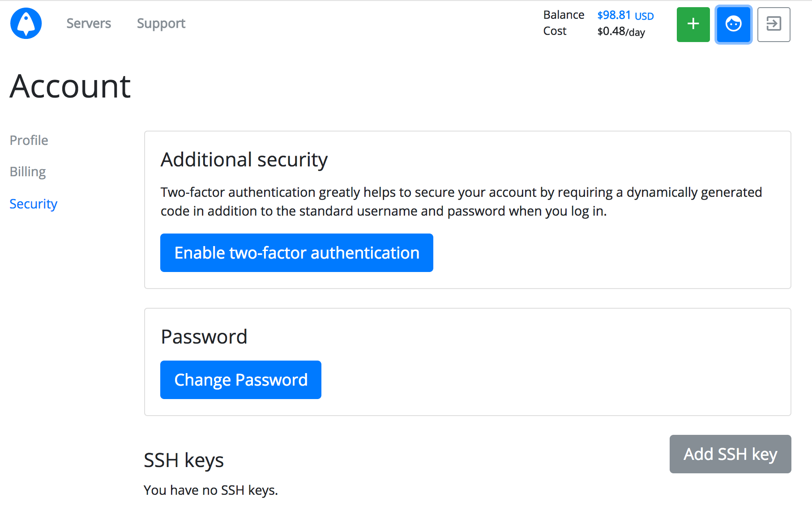The height and width of the screenshot is (510, 812).
Task: Click the Account page heading
Action: click(70, 86)
